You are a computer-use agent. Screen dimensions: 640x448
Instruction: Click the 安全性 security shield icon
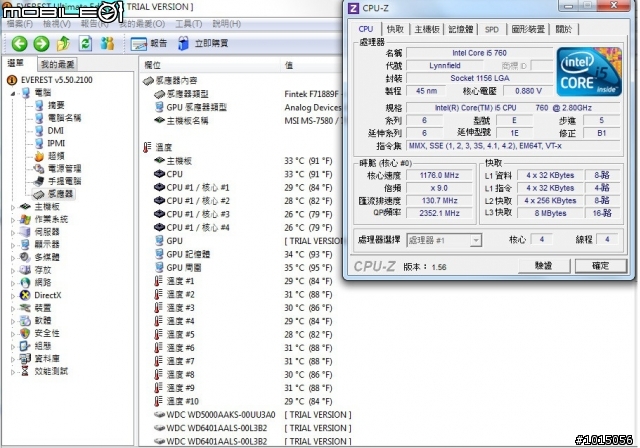pos(25,333)
